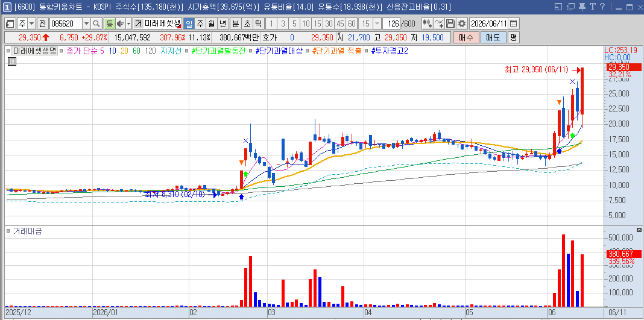Screen dimensions: 644x320
Task: Open the stock code 085620 dropdown arrow
Action: (86, 24)
